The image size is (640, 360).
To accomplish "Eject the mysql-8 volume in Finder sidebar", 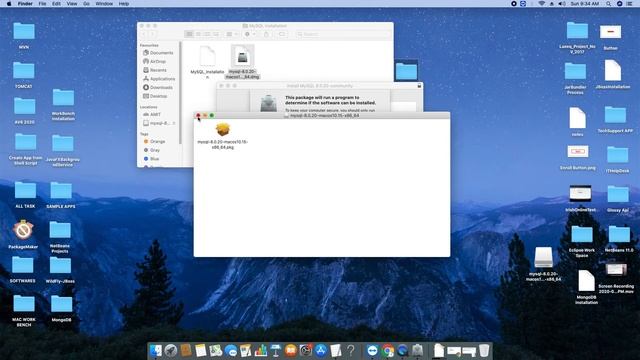I will pyautogui.click(x=174, y=123).
